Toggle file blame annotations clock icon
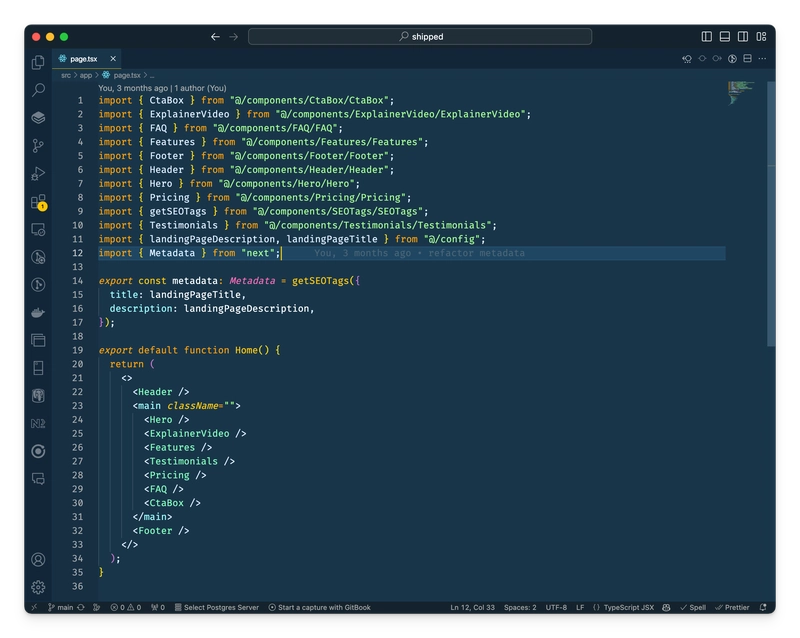Viewport: 800px width, 638px height. tap(732, 59)
